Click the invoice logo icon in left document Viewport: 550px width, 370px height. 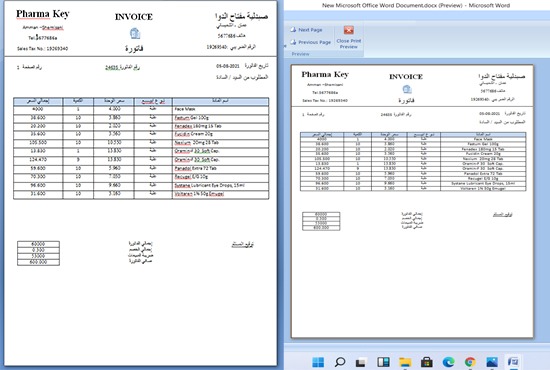click(x=135, y=34)
